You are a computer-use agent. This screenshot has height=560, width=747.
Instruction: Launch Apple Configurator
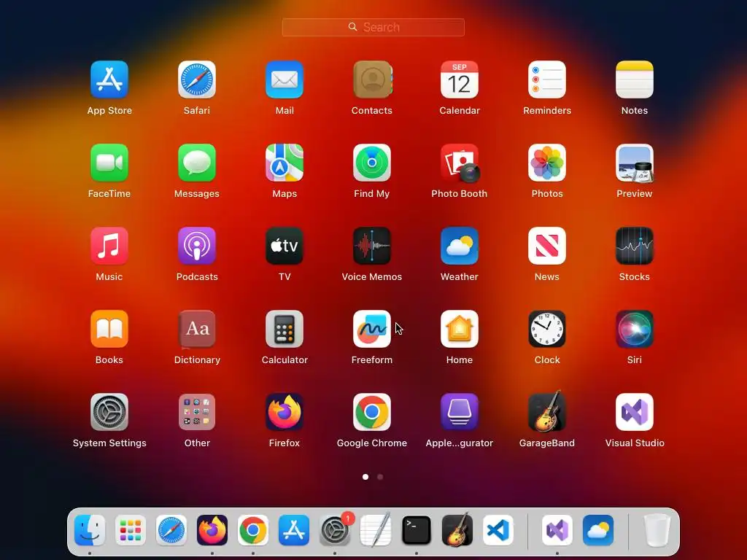[460, 412]
